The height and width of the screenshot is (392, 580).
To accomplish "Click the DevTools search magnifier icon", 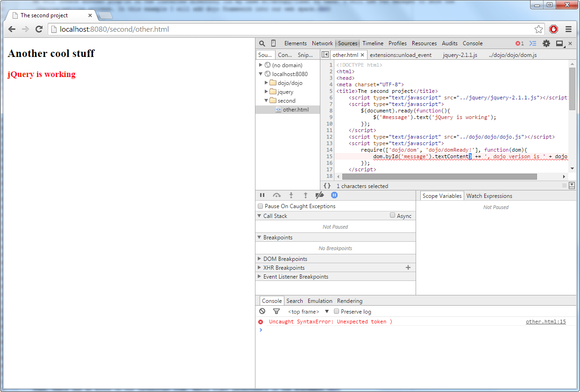I will point(262,43).
